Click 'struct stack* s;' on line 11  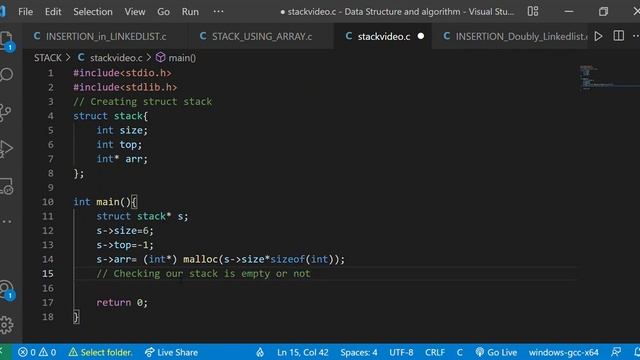tap(142, 216)
